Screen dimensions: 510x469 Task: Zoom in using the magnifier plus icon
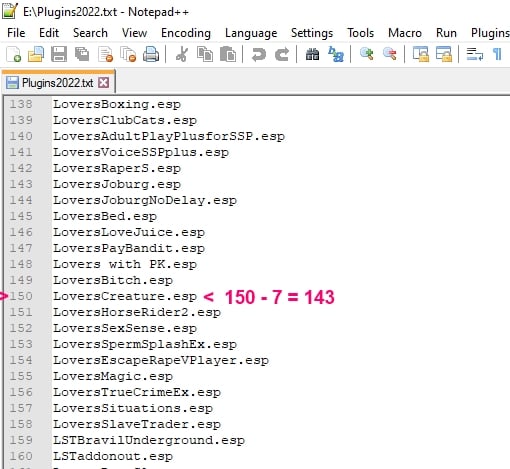click(x=366, y=54)
